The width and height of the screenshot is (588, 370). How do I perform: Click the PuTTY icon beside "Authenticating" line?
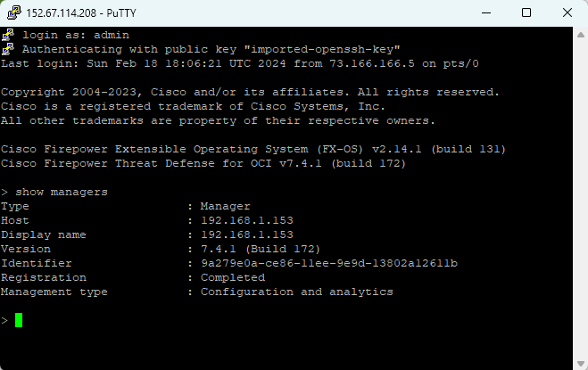pos(8,48)
